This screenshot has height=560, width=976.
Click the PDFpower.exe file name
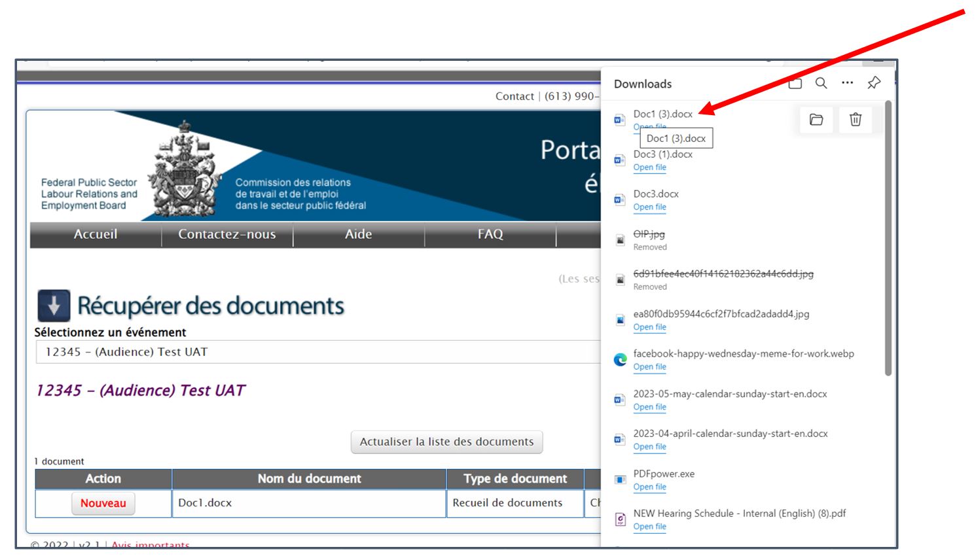coord(664,474)
